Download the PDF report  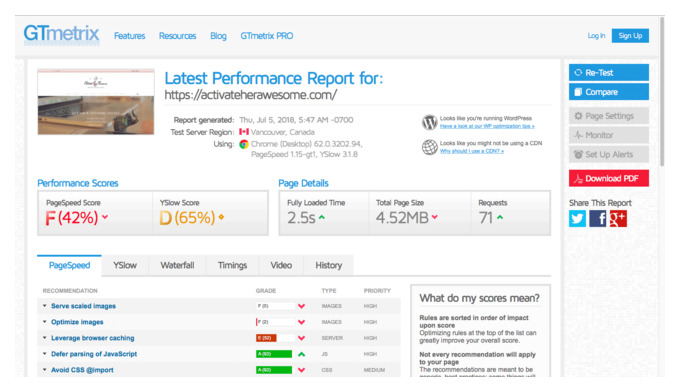point(609,178)
